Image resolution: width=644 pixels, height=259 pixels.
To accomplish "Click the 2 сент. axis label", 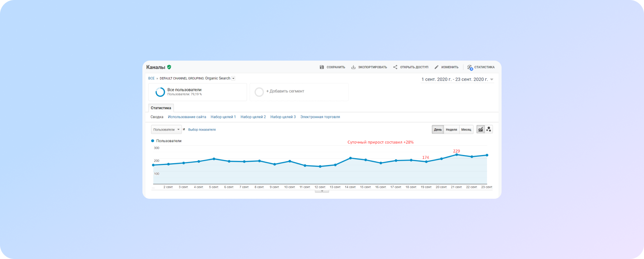I will coord(168,187).
